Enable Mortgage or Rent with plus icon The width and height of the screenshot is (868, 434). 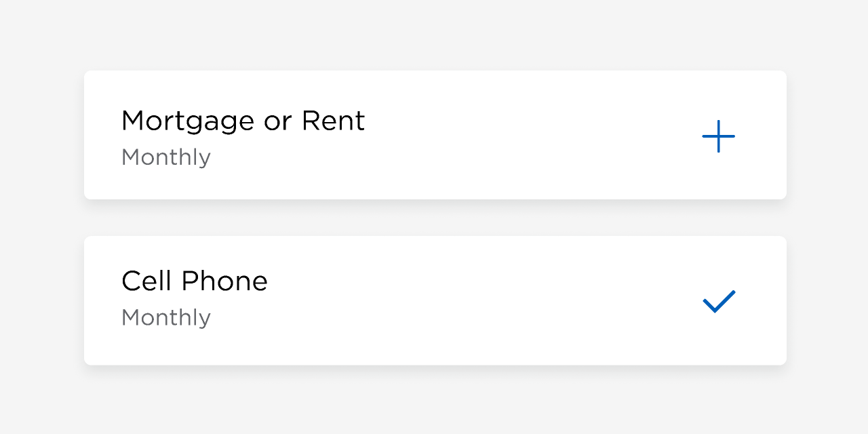pyautogui.click(x=719, y=136)
